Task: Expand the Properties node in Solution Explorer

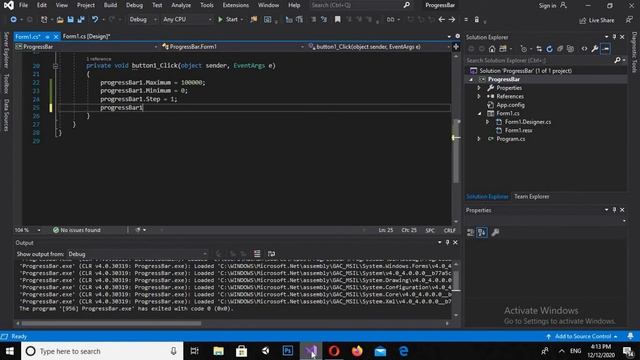Action: pos(479,88)
